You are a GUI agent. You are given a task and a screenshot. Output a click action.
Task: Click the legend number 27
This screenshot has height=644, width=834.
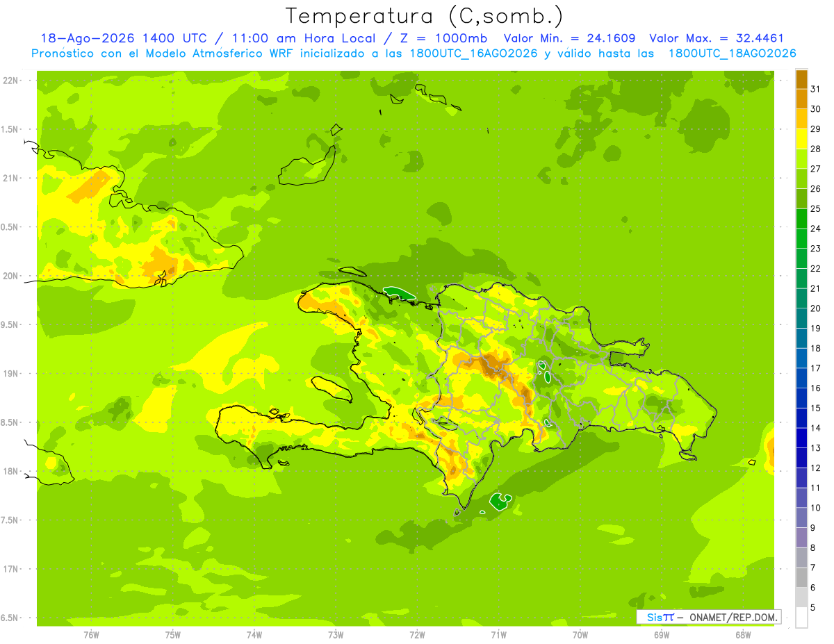click(816, 169)
